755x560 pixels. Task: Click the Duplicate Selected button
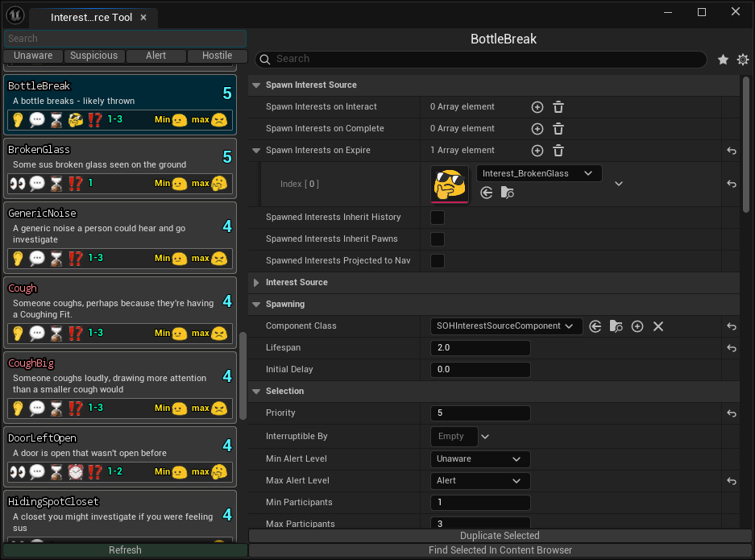(500, 536)
